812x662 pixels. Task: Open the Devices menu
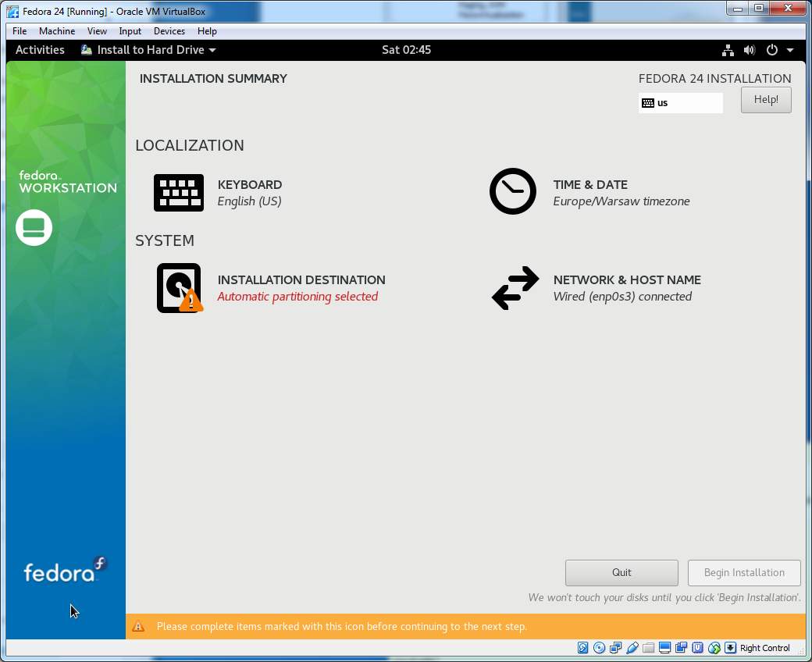click(x=169, y=31)
